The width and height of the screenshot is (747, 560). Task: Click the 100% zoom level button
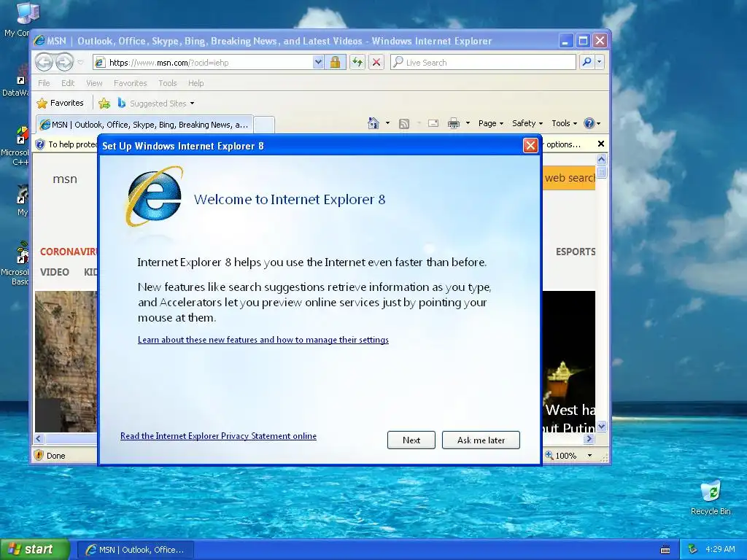click(561, 456)
